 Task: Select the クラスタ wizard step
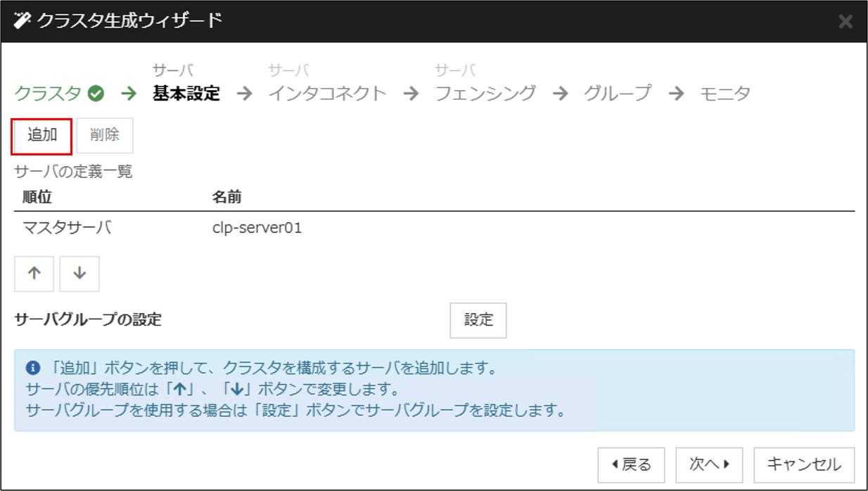(49, 94)
